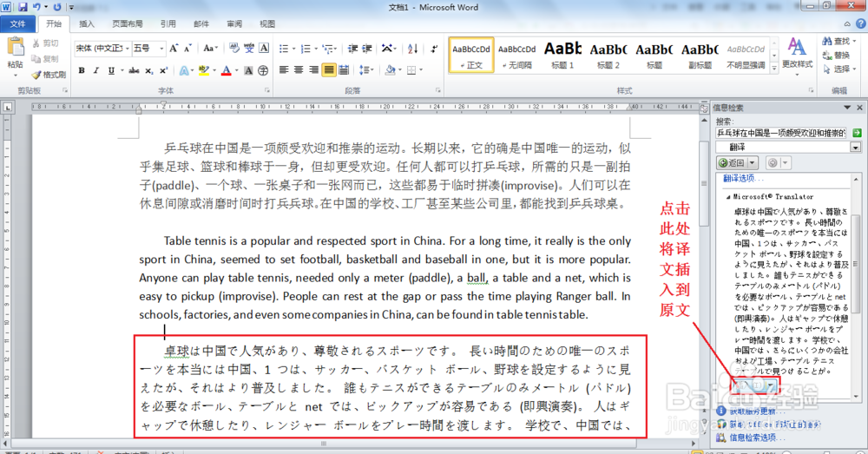868x454 pixels.
Task: Click Research options (信息检索选项) link
Action: 757,438
